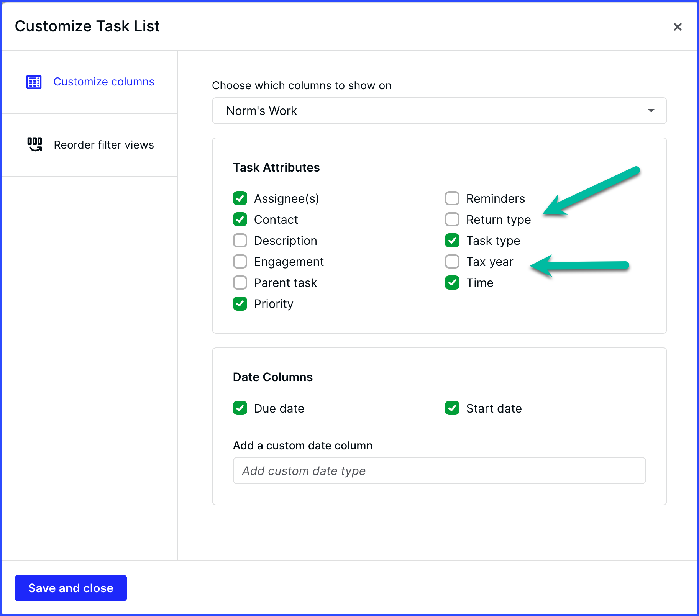
Task: Uncheck the Contact attribute
Action: click(240, 220)
